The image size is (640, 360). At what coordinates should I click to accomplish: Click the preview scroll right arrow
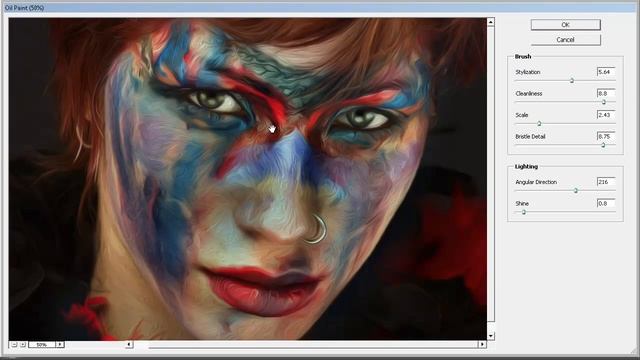482,344
